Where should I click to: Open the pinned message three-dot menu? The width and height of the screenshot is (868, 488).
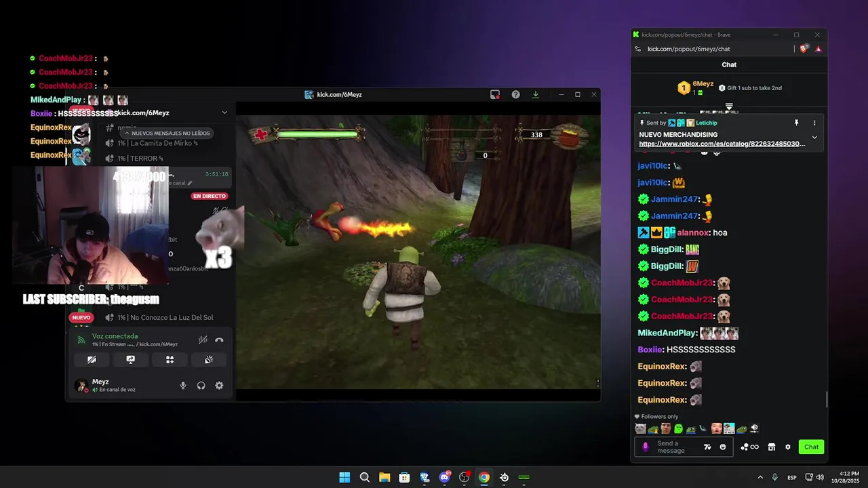pyautogui.click(x=814, y=123)
